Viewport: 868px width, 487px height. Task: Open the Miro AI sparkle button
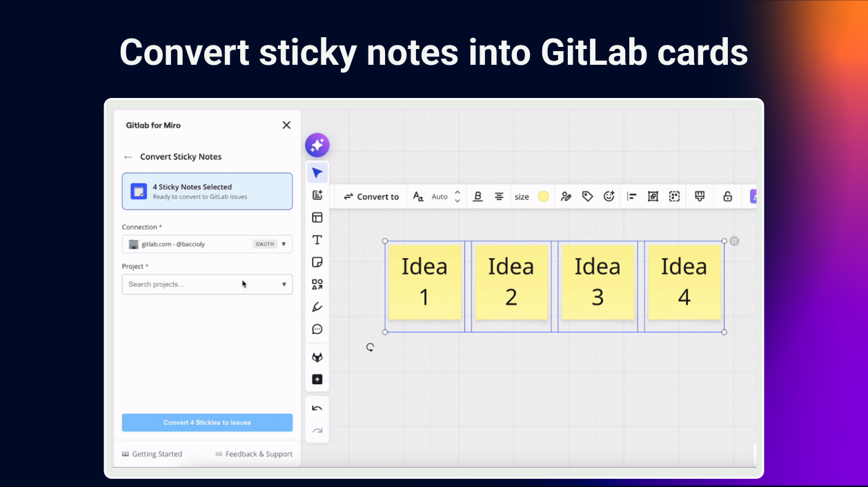317,145
